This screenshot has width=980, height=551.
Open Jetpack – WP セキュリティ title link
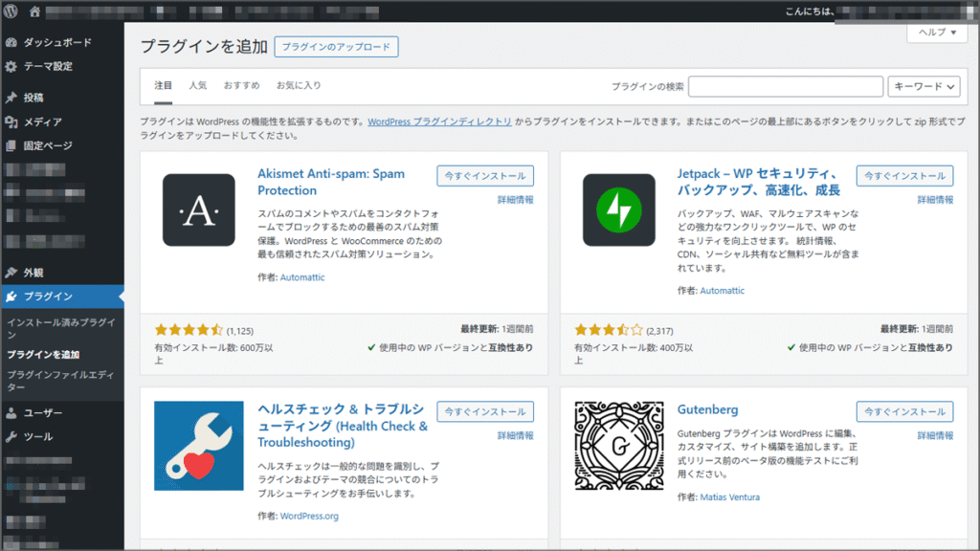(759, 182)
